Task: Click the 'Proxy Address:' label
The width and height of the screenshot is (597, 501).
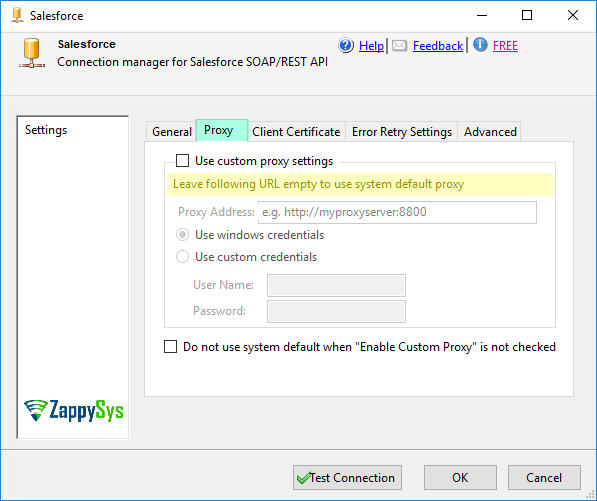Action: tap(216, 212)
